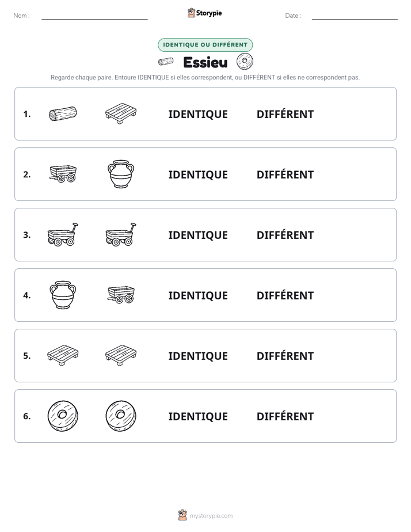This screenshot has width=411, height=532.
Task: Click the IDENTIQUE OU DIFFÉRENT green badge
Action: tap(205, 45)
